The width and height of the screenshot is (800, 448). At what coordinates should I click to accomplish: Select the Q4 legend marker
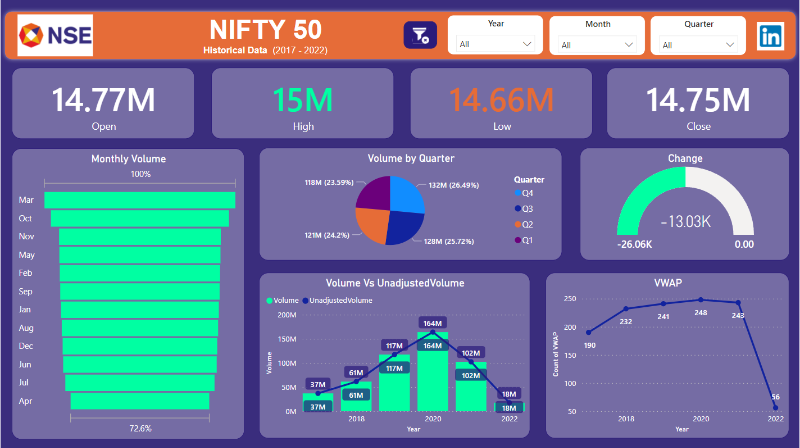[x=516, y=192]
